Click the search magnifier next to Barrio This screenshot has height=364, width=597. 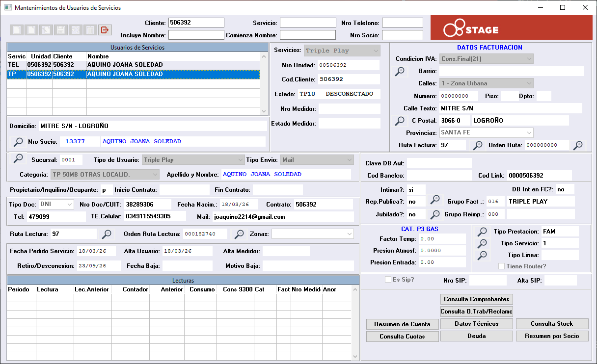click(401, 71)
